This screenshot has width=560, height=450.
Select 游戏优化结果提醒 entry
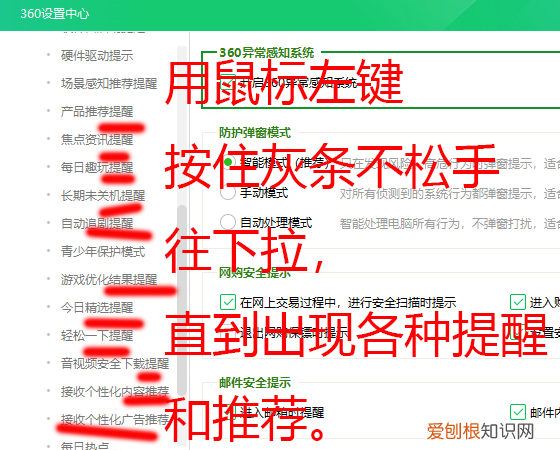point(109,279)
